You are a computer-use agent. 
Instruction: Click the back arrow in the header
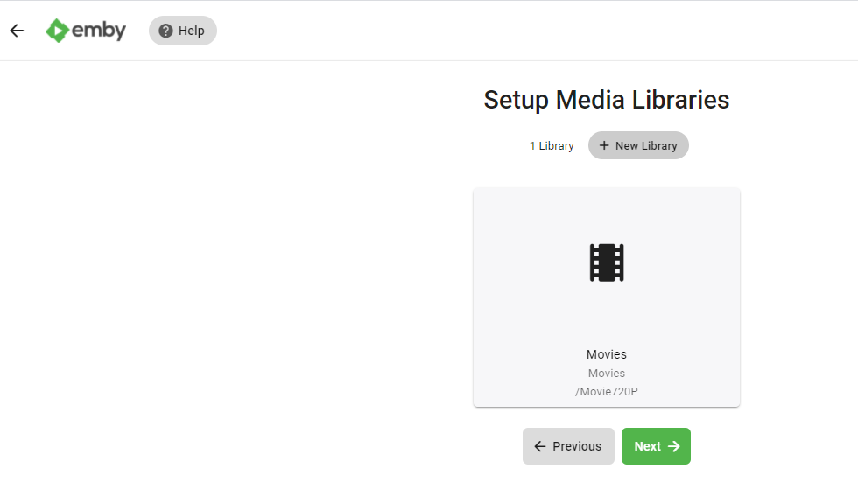(x=17, y=31)
